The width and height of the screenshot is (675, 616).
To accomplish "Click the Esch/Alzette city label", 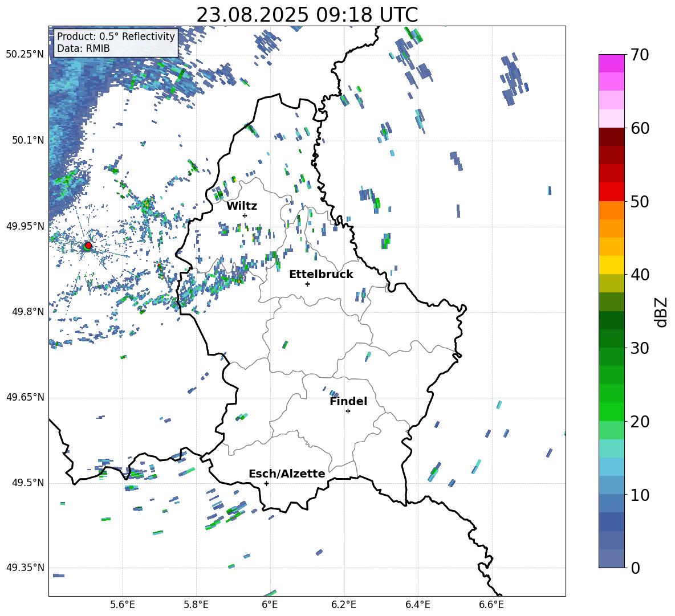I will click(287, 474).
